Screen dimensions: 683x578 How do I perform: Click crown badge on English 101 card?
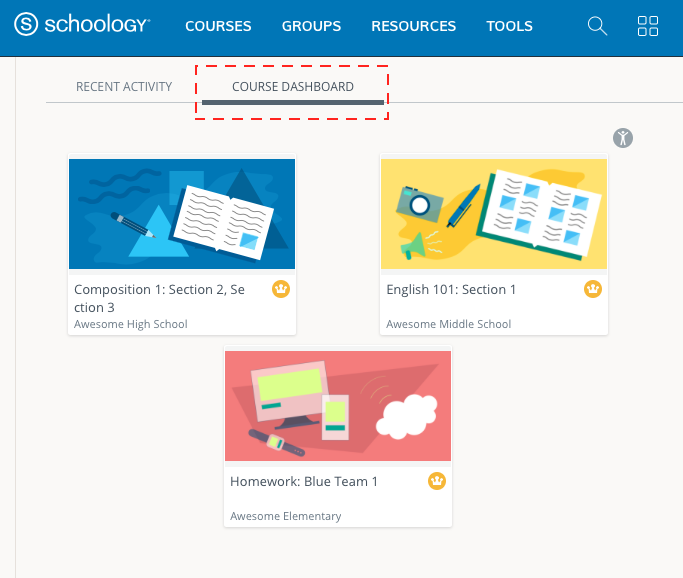(593, 289)
